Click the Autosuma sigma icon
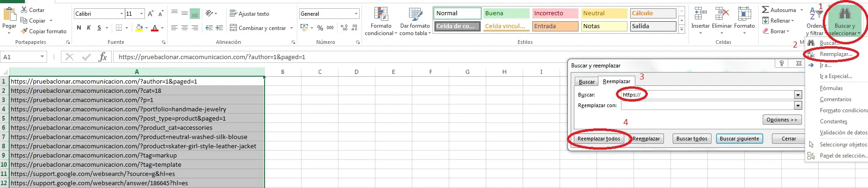868x188 pixels. tap(765, 10)
